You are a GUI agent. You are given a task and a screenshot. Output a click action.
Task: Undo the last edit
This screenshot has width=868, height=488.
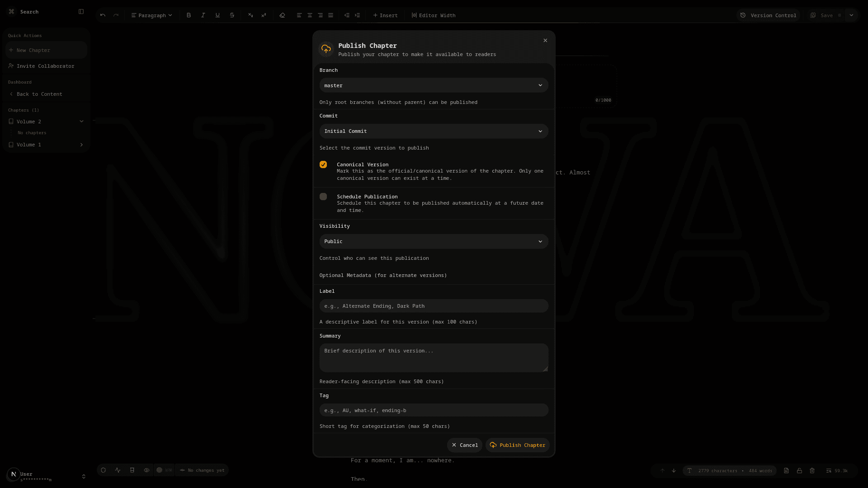coord(103,15)
